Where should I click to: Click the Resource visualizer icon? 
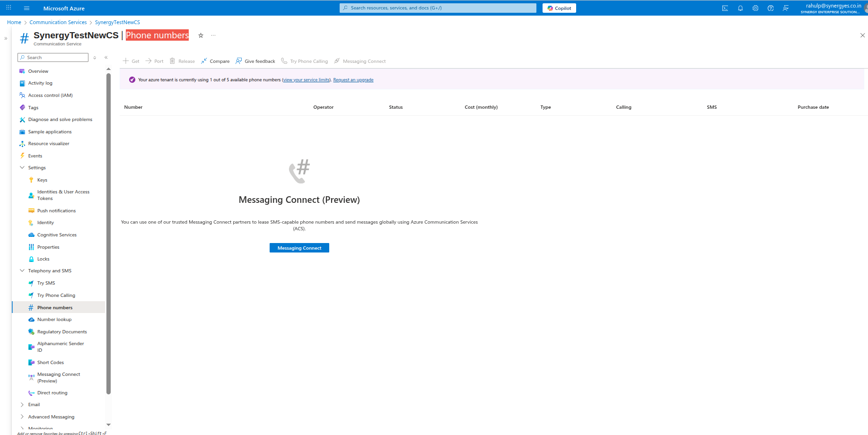click(22, 144)
